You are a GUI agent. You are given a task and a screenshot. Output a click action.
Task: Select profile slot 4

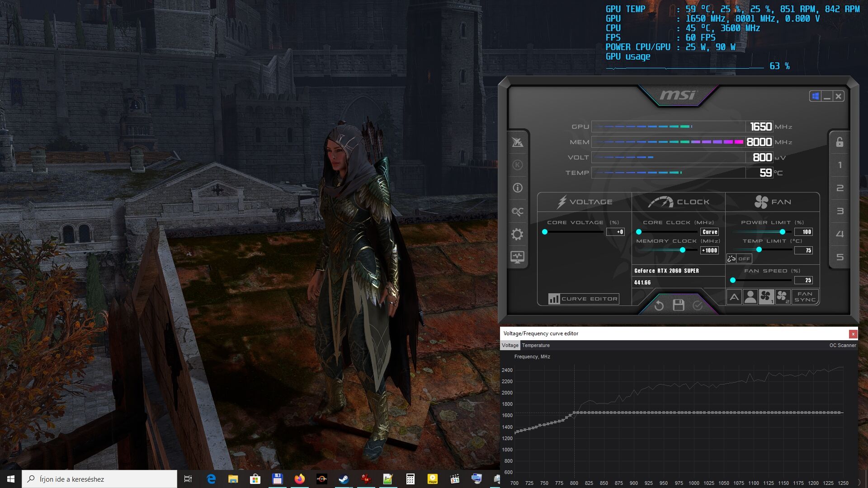pos(840,234)
